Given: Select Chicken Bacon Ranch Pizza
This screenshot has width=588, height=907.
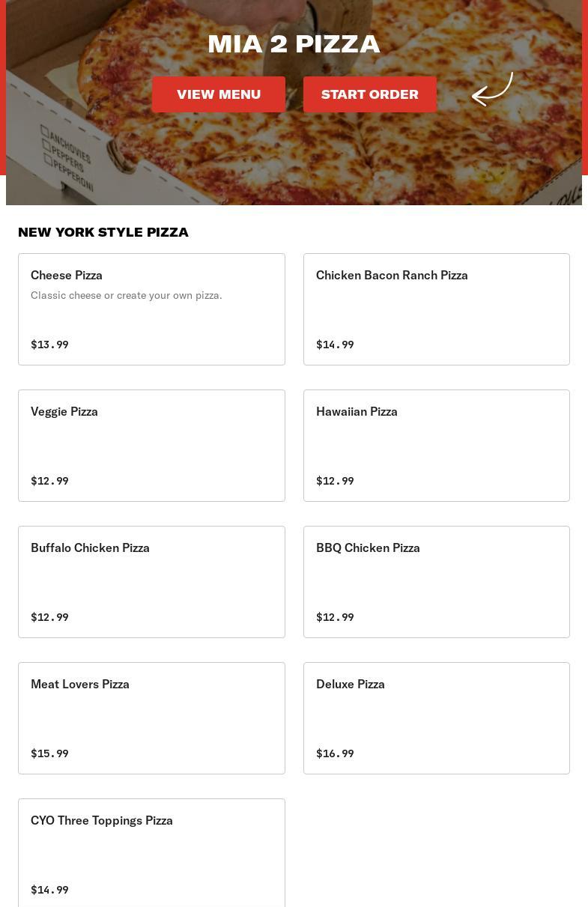Looking at the screenshot, I should pos(436,309).
